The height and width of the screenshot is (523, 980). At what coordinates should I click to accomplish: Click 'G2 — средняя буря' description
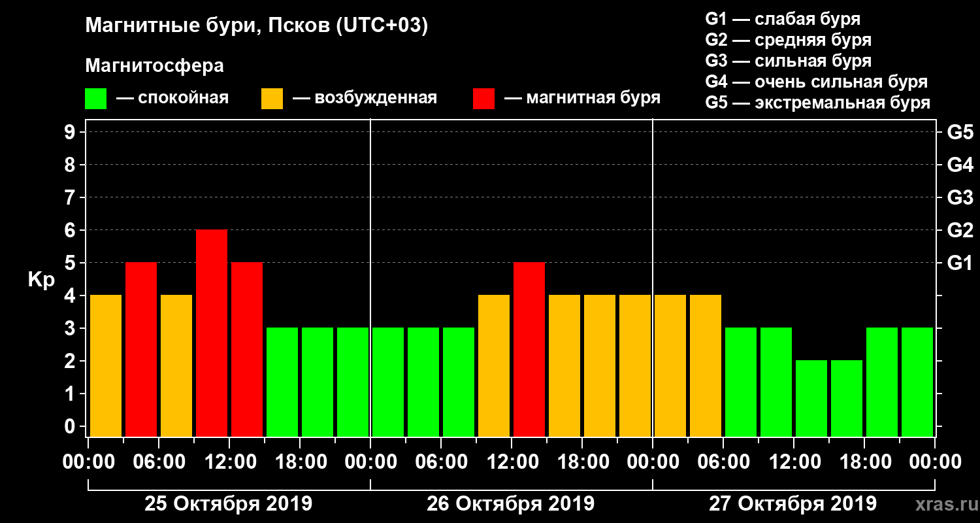pos(789,40)
